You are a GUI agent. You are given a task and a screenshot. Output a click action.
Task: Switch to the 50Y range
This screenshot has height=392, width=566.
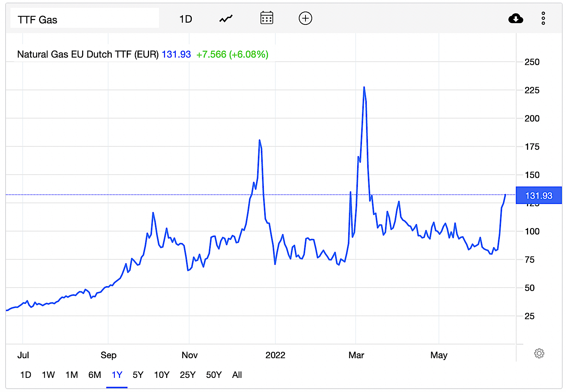coord(214,375)
